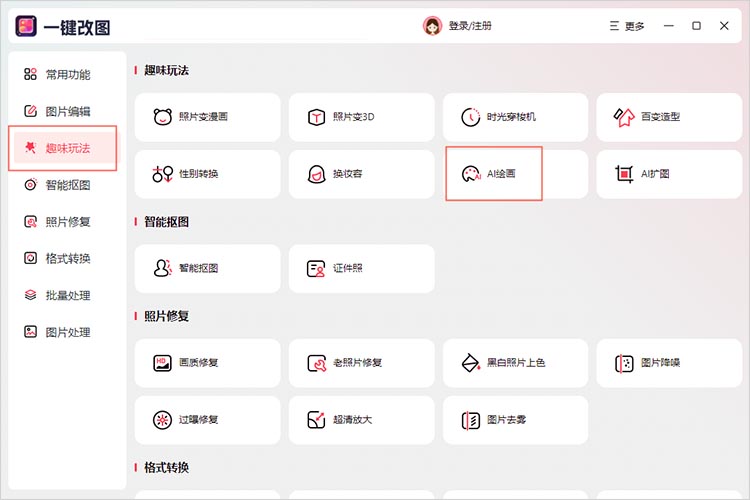Click the 常用功能 grid icon in sidebar
The width and height of the screenshot is (750, 500).
click(x=30, y=74)
